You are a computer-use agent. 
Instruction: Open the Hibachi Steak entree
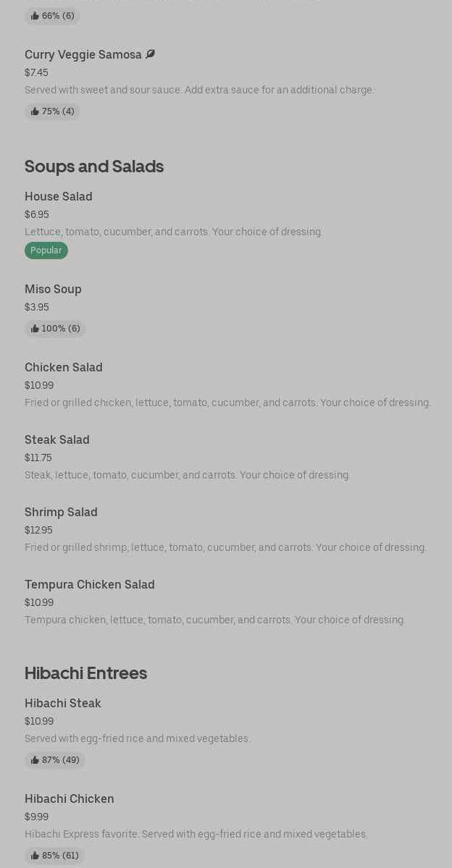[x=63, y=704]
